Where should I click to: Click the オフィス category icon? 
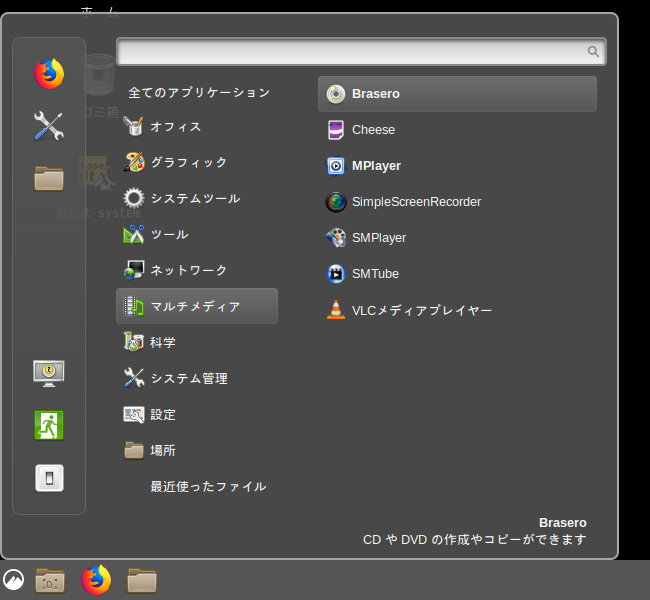133,126
